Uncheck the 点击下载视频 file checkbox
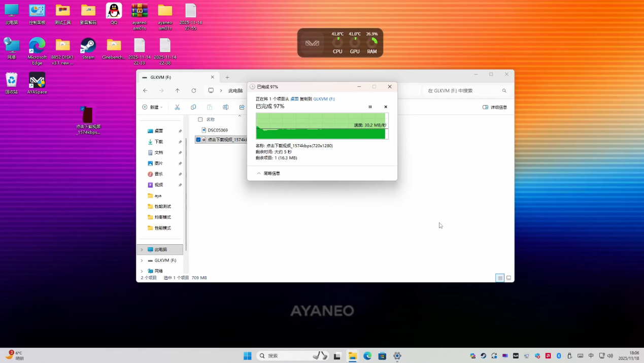The height and width of the screenshot is (363, 644). click(x=198, y=140)
